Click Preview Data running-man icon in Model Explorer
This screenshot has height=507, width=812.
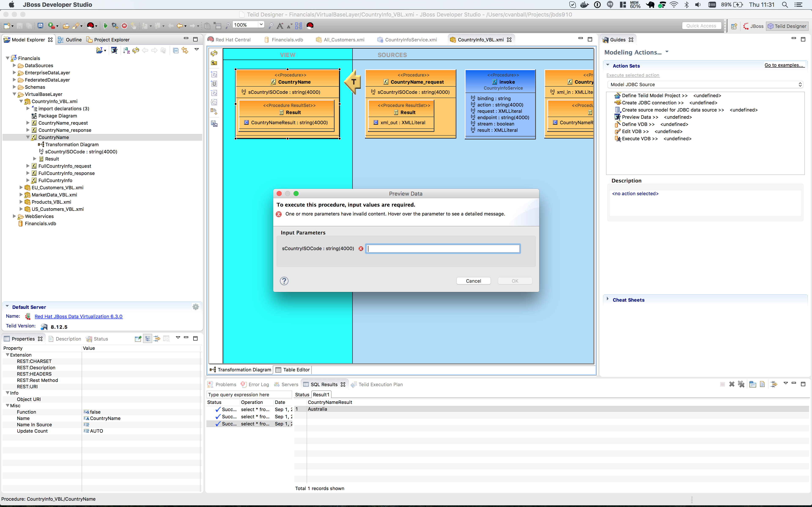114,50
